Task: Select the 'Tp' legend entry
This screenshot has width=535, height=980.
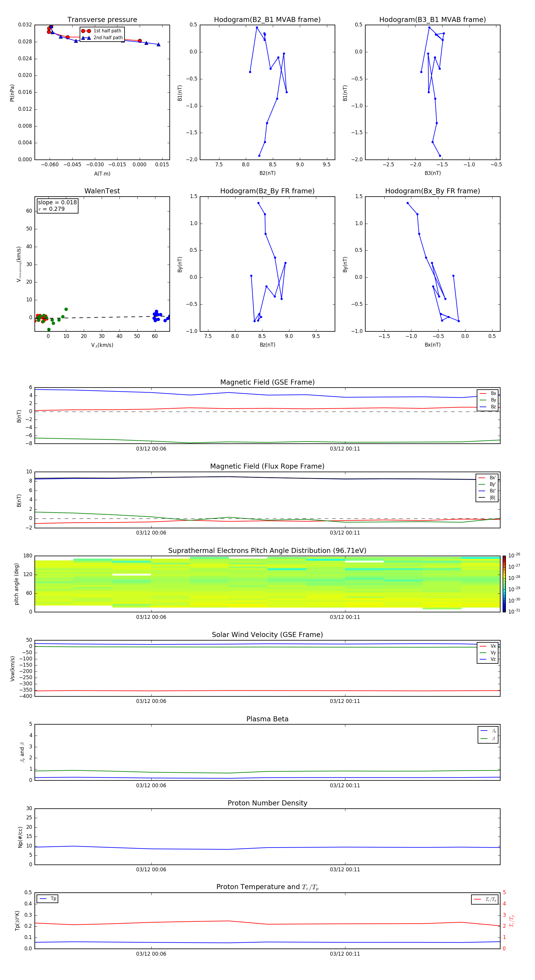Action: (x=48, y=899)
